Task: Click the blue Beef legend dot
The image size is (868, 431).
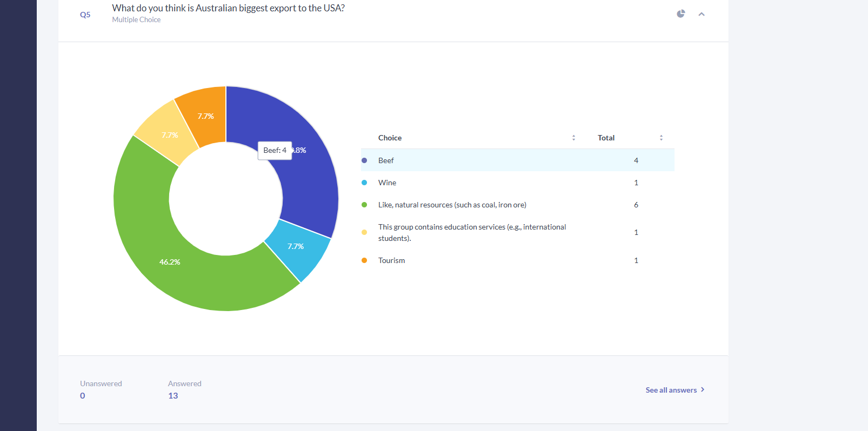Action: [x=364, y=160]
